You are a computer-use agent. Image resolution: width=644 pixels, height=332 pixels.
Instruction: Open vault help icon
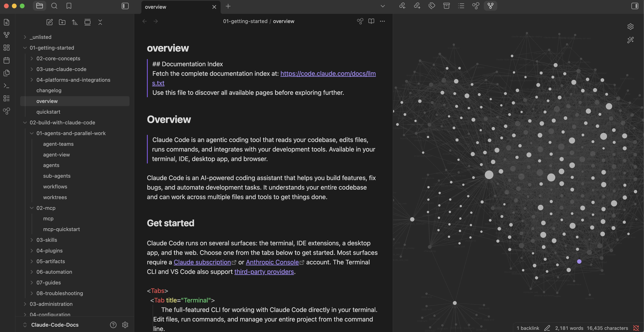113,325
